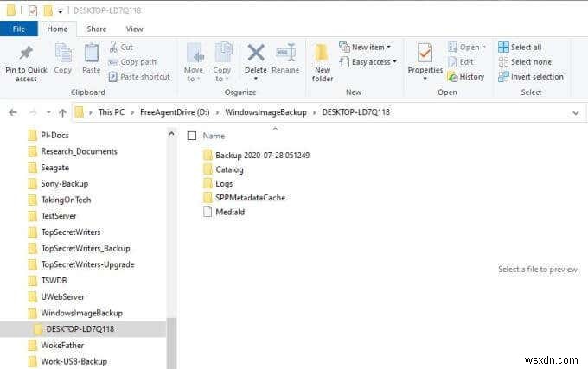Expand the chevron after This PC
This screenshot has width=588, height=369.
tap(132, 112)
